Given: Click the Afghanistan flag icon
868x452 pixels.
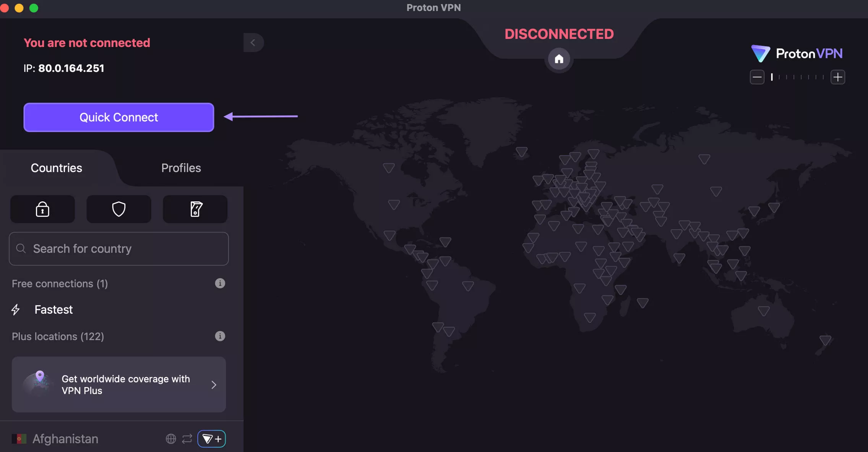Looking at the screenshot, I should click(19, 439).
